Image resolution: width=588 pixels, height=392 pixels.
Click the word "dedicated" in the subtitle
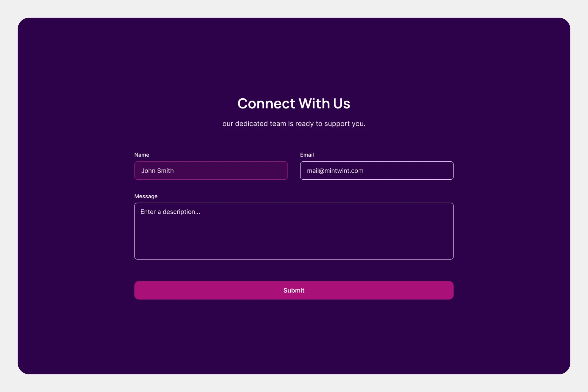[x=251, y=124]
